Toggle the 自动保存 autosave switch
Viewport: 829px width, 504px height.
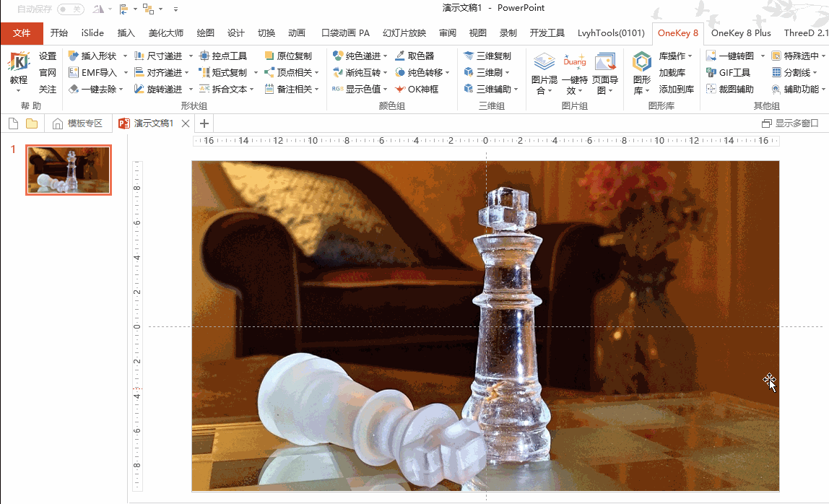coord(71,9)
